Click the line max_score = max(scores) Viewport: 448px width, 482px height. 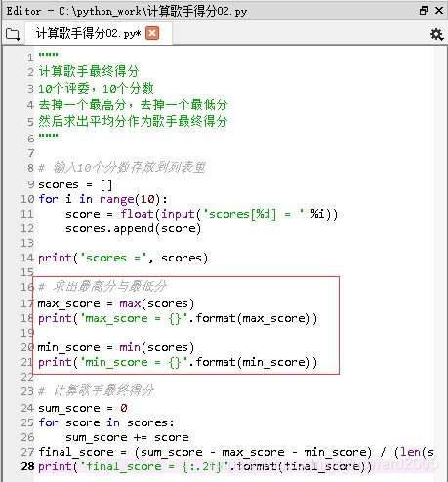(x=116, y=303)
